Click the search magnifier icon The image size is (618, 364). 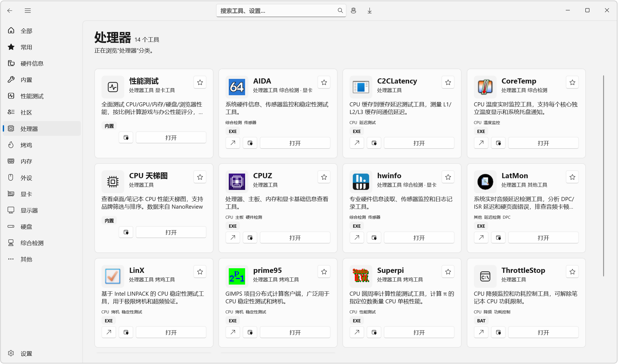click(x=340, y=11)
